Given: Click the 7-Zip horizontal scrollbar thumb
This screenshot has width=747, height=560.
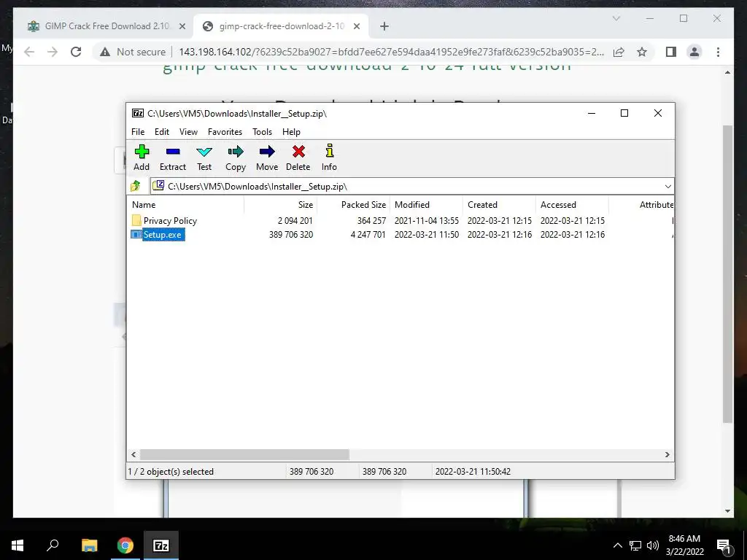Looking at the screenshot, I should (x=244, y=455).
